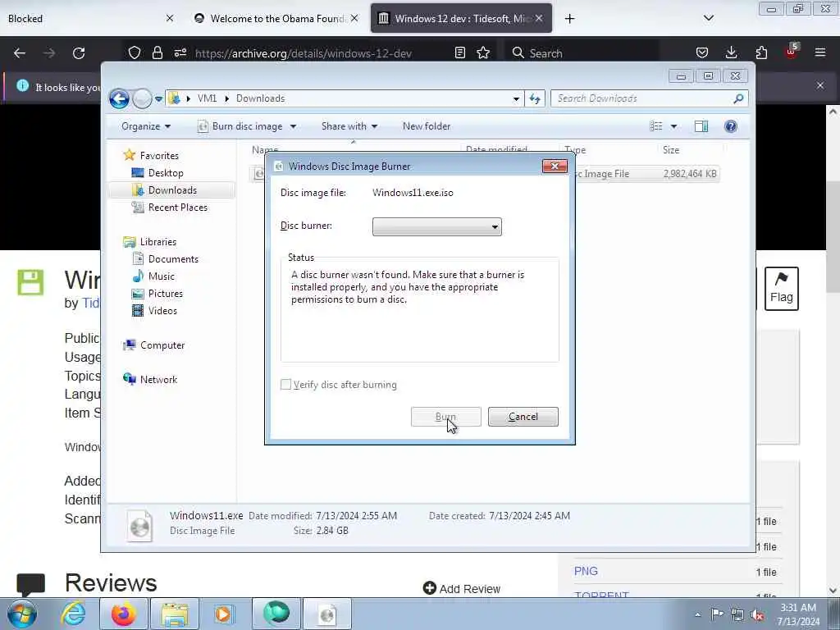Dismiss the Firefox notification bar

point(820,85)
